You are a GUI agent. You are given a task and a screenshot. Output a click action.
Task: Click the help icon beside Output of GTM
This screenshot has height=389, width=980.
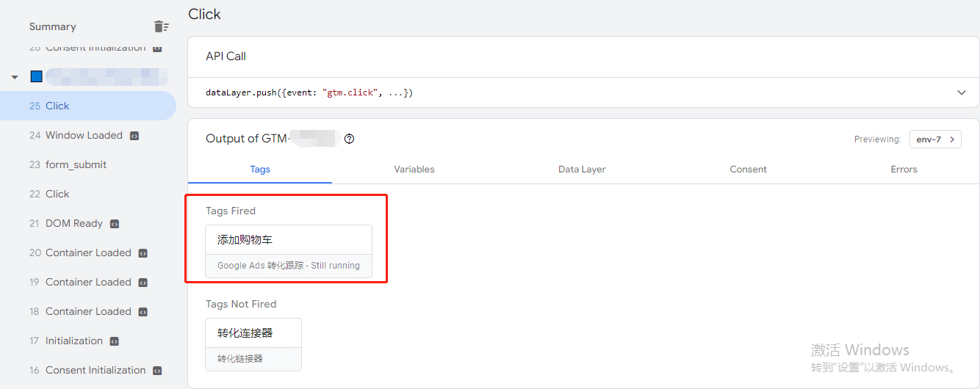(x=349, y=139)
